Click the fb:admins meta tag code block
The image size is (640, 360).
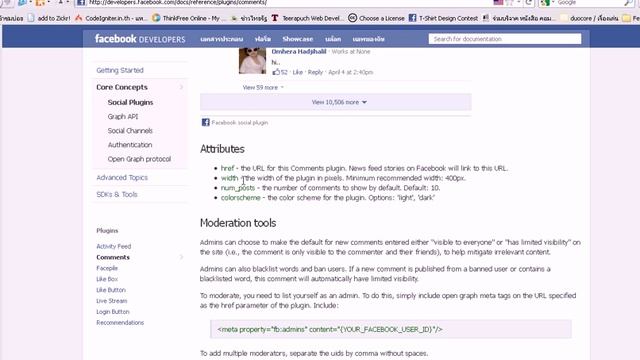pos(391,329)
